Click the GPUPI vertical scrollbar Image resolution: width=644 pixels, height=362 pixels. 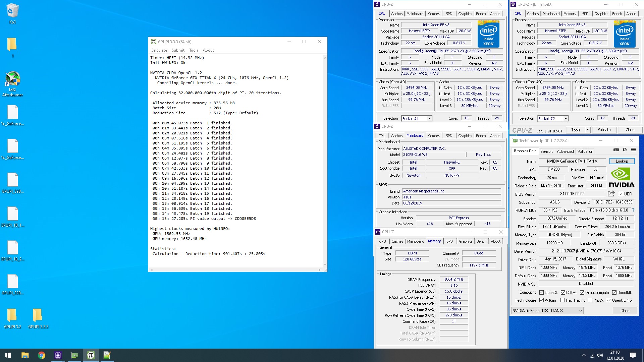[325, 161]
